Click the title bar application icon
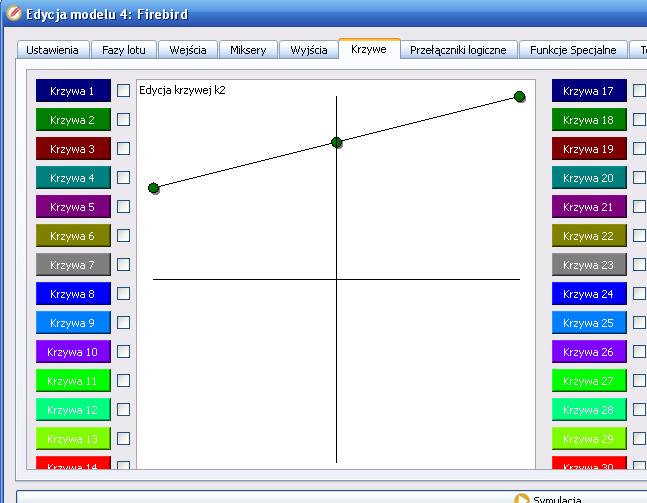647x503 pixels. (14, 13)
